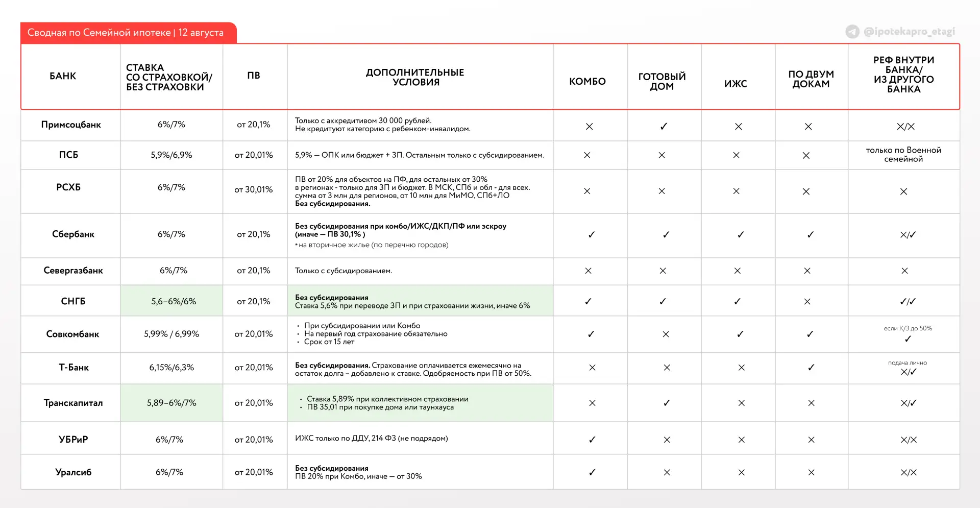980x508 pixels.
Task: Select the red title tab Сводная по Семейной ипотеке
Action: 129,33
